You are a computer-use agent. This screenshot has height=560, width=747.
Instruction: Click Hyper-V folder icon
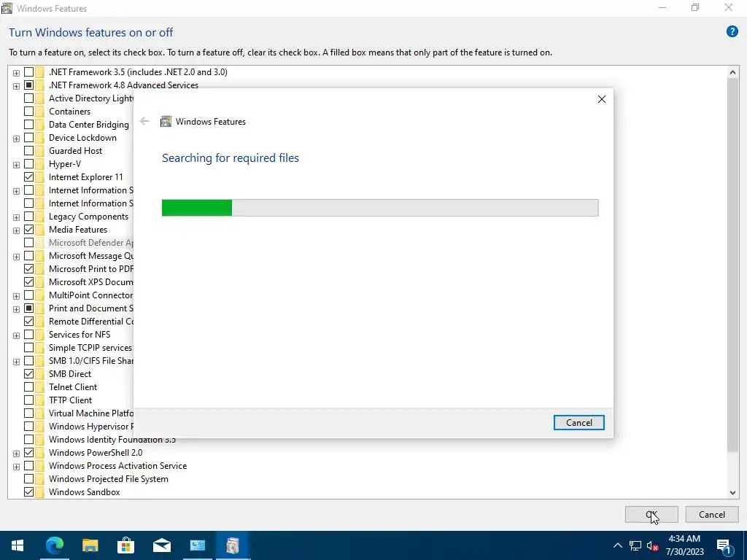click(40, 164)
